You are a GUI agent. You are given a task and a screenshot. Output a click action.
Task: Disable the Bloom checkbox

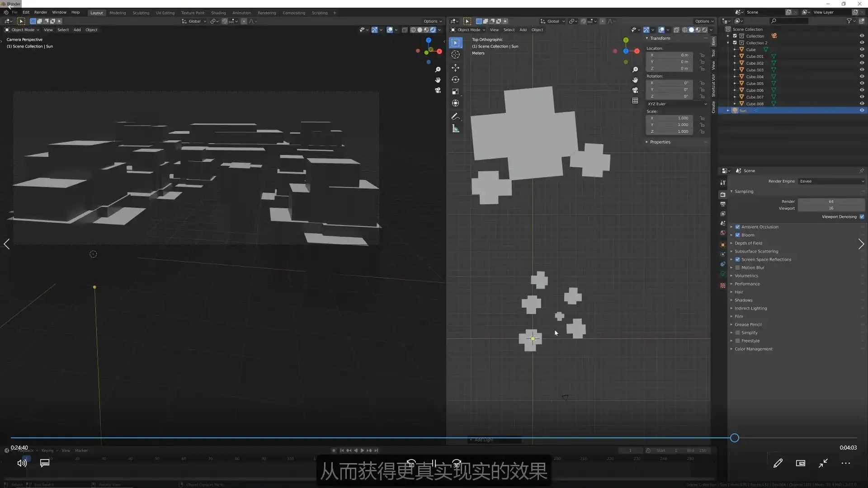pos(737,235)
